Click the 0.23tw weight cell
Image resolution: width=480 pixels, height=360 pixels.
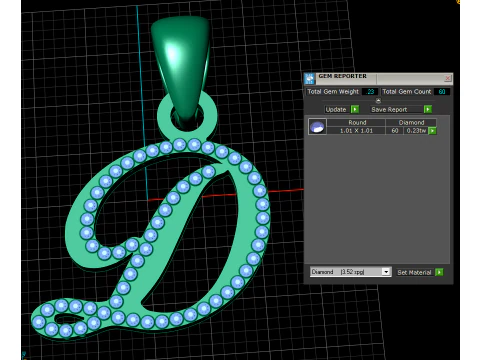point(416,131)
